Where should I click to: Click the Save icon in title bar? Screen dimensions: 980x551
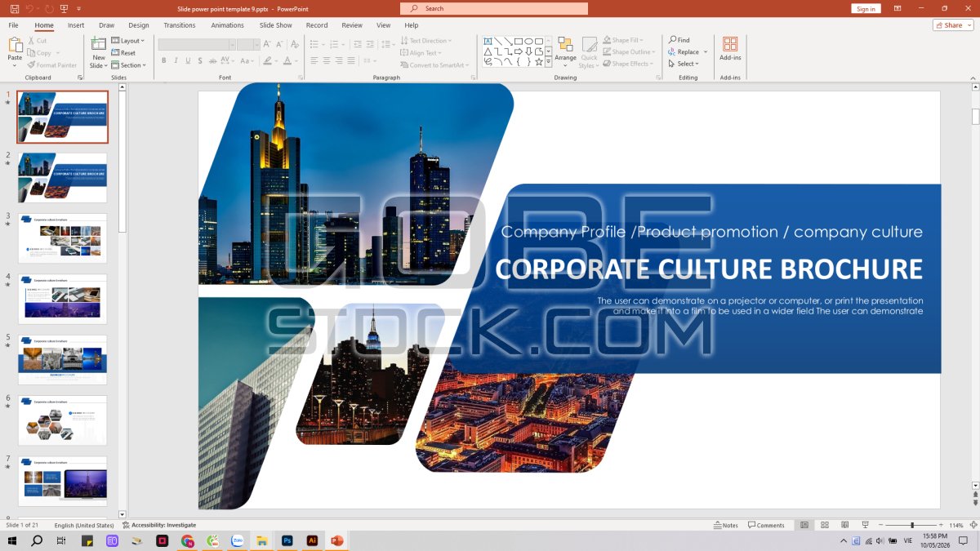(x=15, y=8)
